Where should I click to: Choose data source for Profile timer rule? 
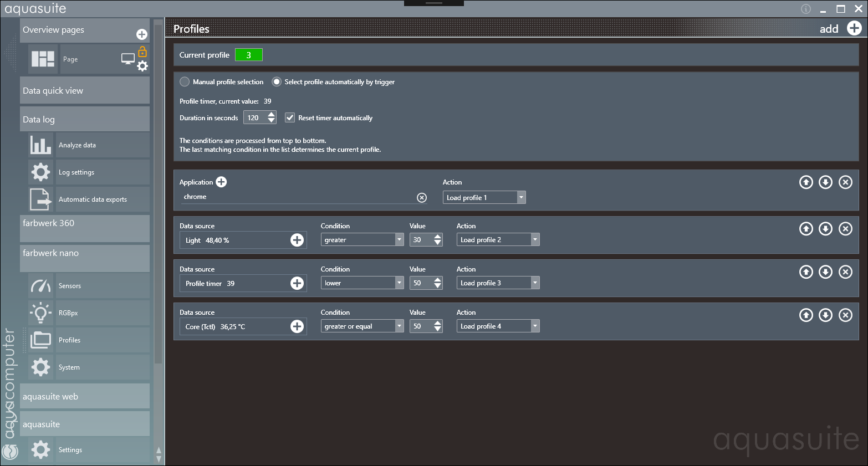pyautogui.click(x=297, y=283)
